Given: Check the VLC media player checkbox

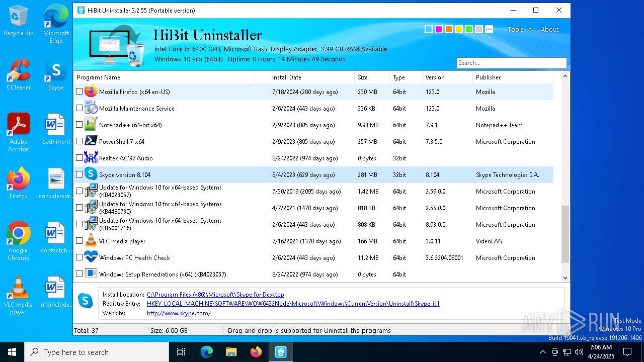Looking at the screenshot, I should [79, 241].
